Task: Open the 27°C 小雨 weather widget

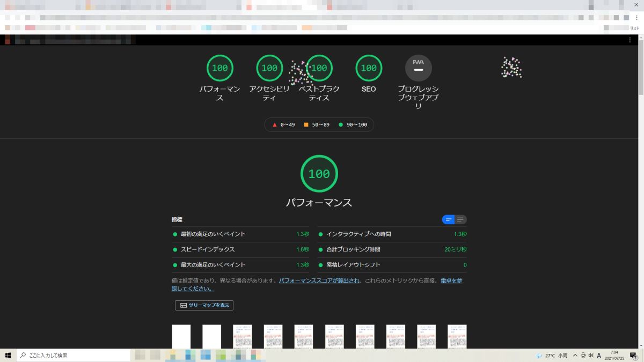Action: pyautogui.click(x=552, y=356)
